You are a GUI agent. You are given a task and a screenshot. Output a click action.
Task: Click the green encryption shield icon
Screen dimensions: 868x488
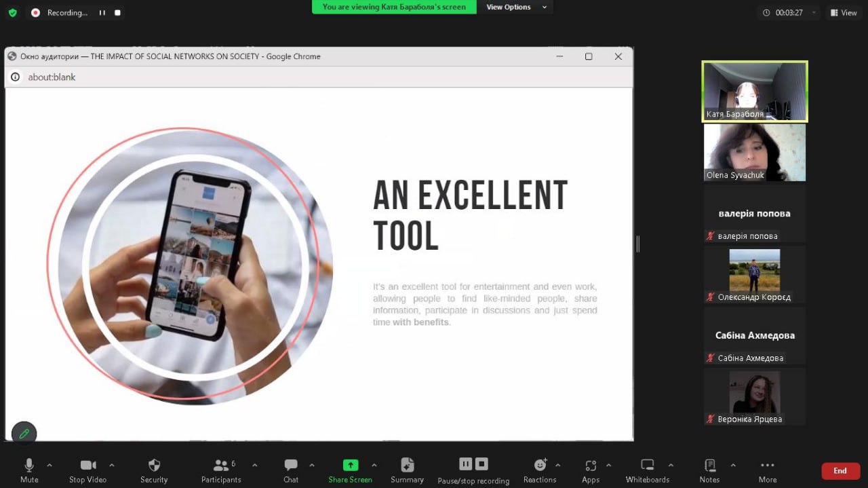pyautogui.click(x=12, y=13)
